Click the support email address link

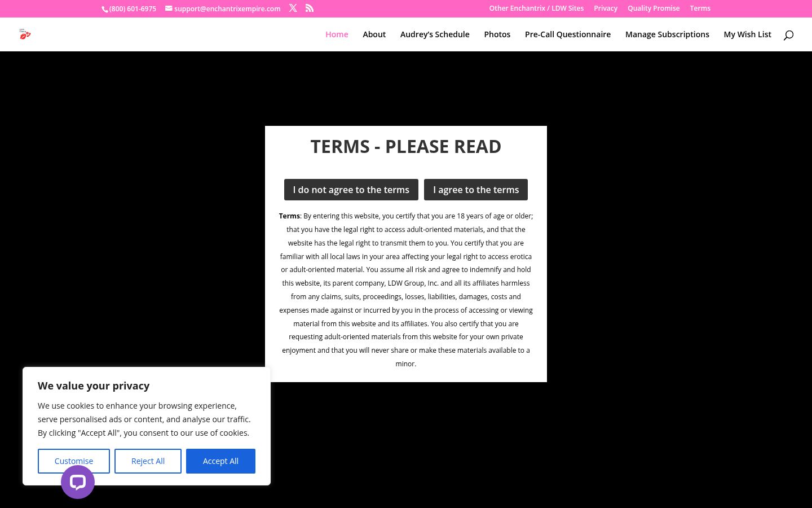coord(227,9)
